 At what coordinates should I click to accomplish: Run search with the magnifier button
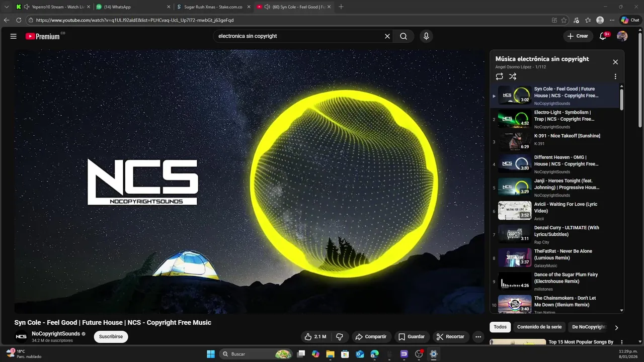(x=404, y=36)
